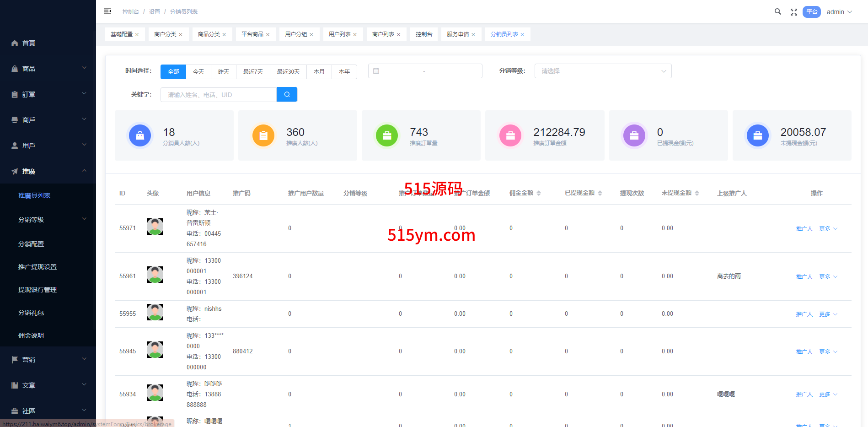Select the 今天 time filter
The height and width of the screenshot is (427, 868).
[x=198, y=72]
